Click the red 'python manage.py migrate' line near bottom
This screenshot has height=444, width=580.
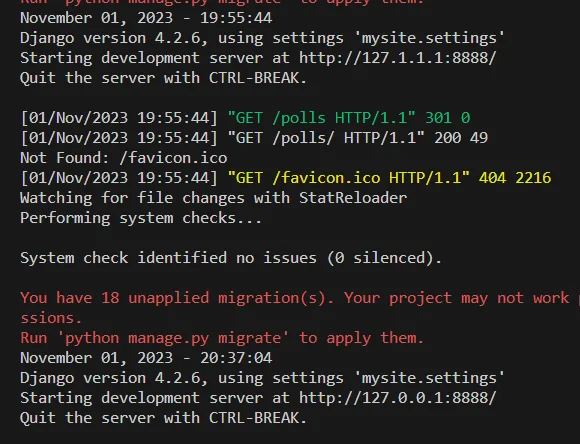(x=222, y=338)
